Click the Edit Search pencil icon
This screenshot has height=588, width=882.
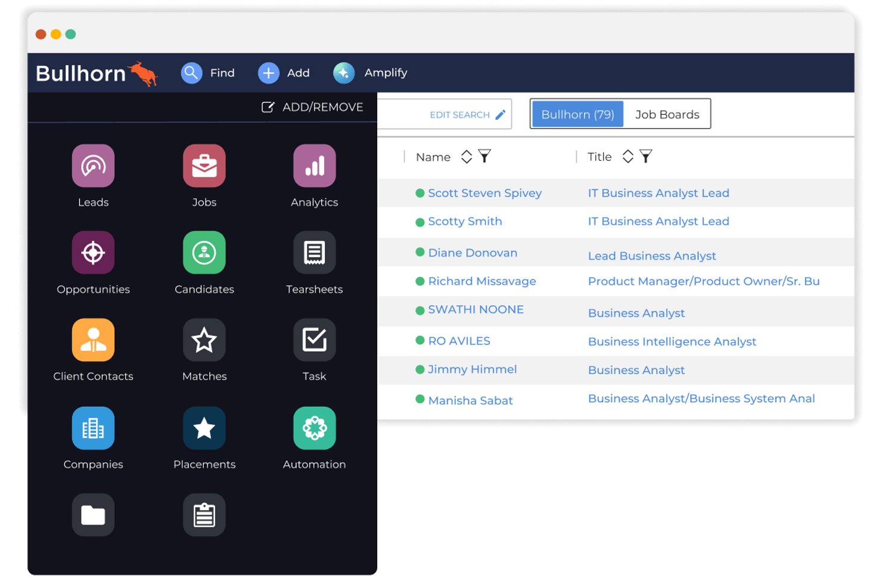click(x=500, y=114)
